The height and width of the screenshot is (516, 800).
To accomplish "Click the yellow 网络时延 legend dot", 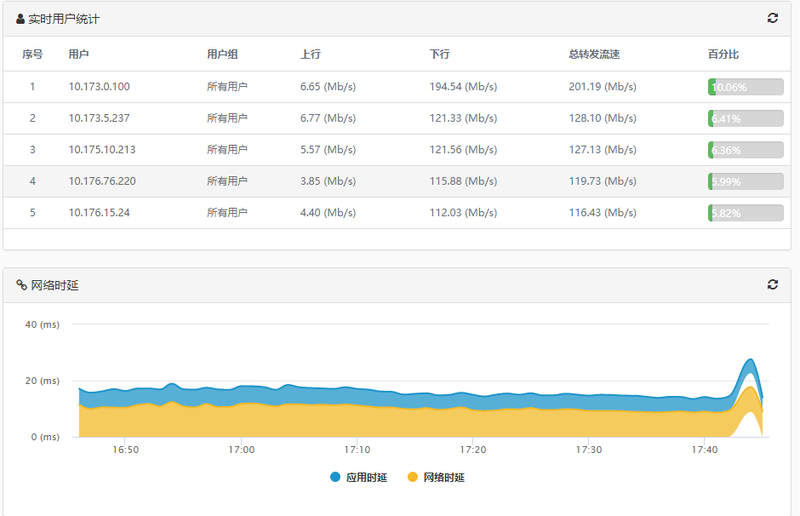I will (x=412, y=478).
